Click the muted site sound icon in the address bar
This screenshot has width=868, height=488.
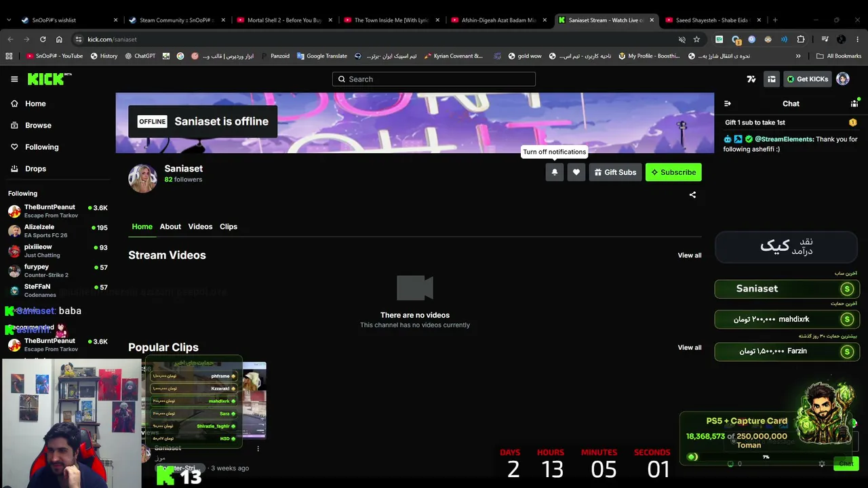pos(682,39)
